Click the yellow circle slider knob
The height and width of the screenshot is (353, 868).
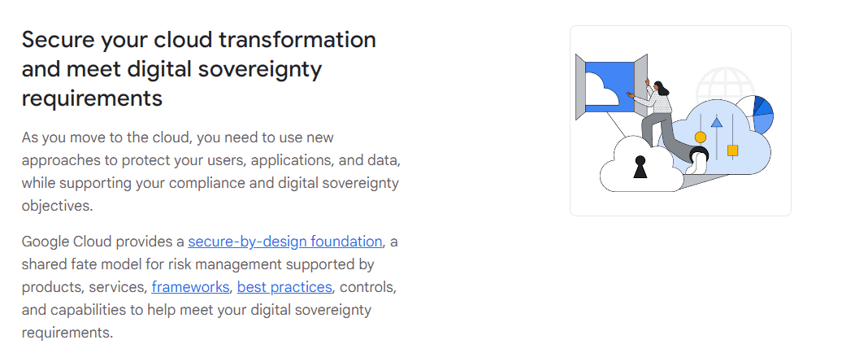click(700, 137)
